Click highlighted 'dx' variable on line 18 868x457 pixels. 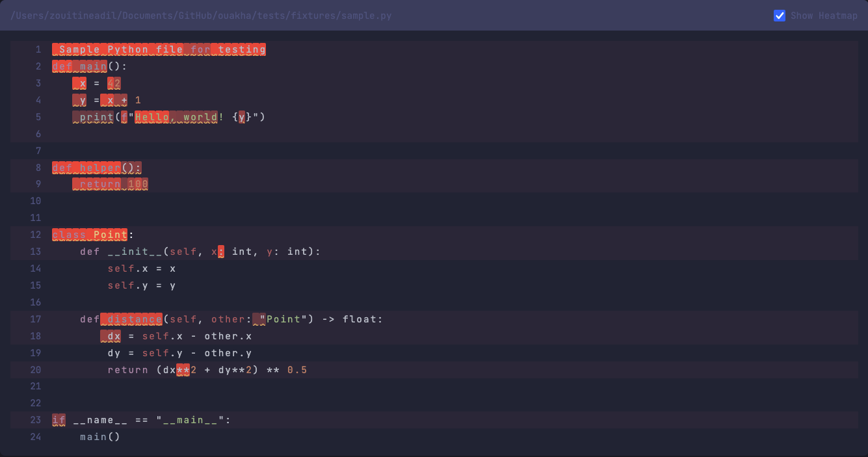[x=111, y=336]
